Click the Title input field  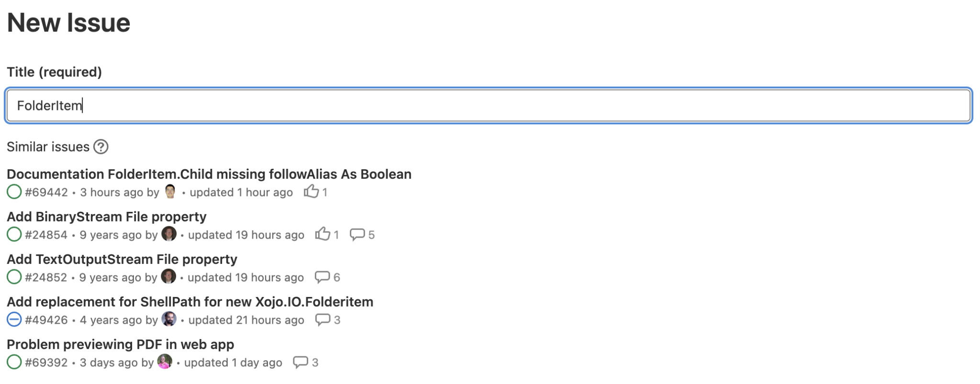pyautogui.click(x=488, y=106)
